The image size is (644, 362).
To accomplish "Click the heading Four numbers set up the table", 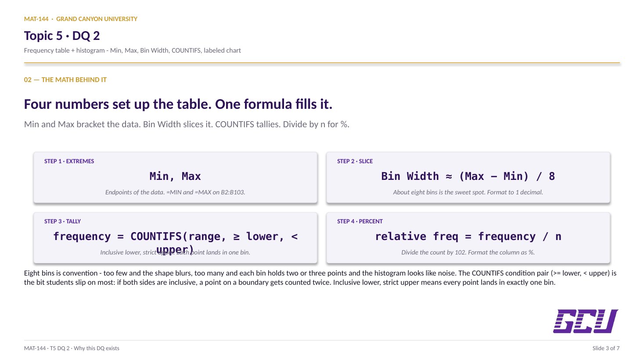I will click(x=178, y=104).
